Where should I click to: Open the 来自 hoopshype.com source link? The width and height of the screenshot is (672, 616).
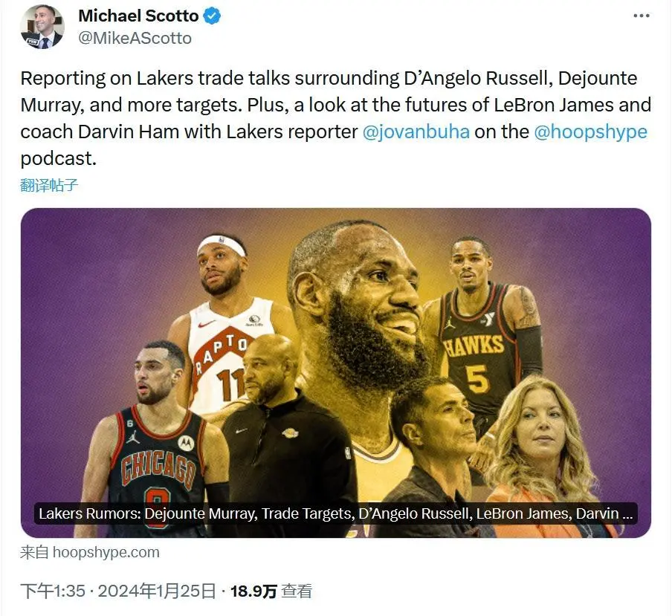coord(89,552)
